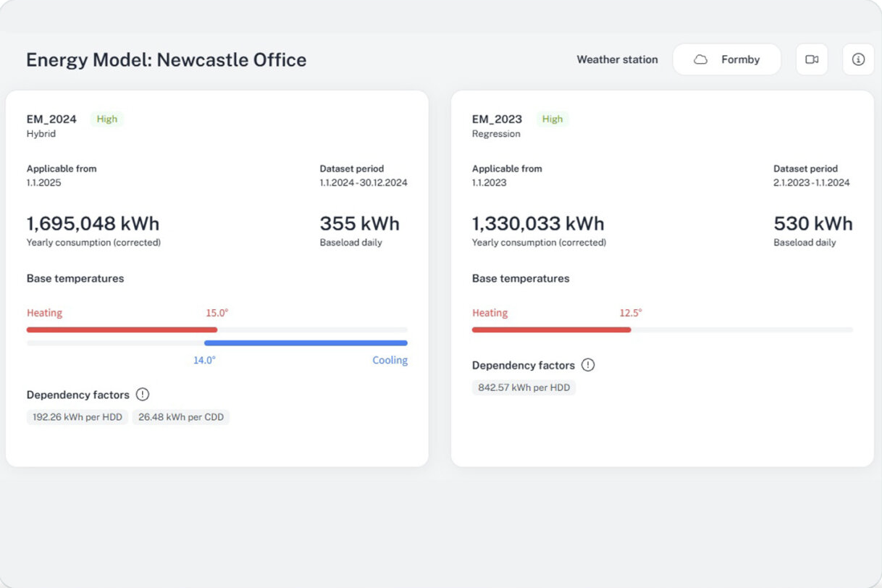Viewport: 882px width, 588px height.
Task: Click cloud icon in Formby selector
Action: tap(700, 59)
